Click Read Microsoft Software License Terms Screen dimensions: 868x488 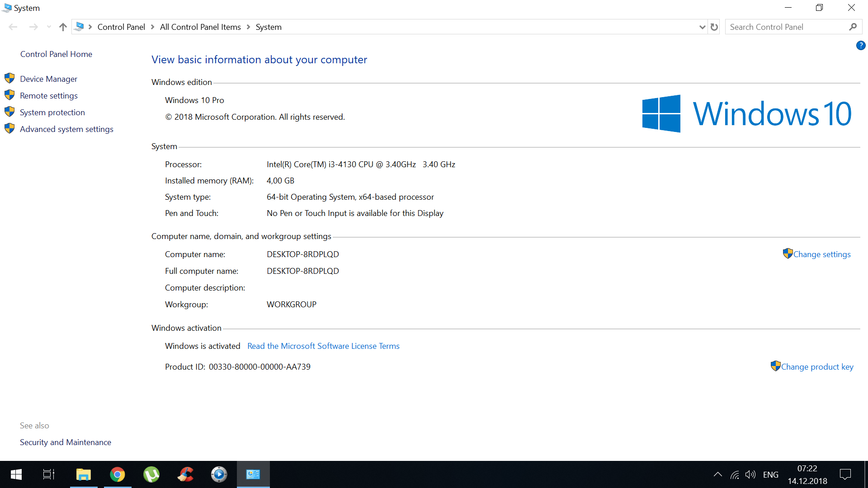[323, 346]
